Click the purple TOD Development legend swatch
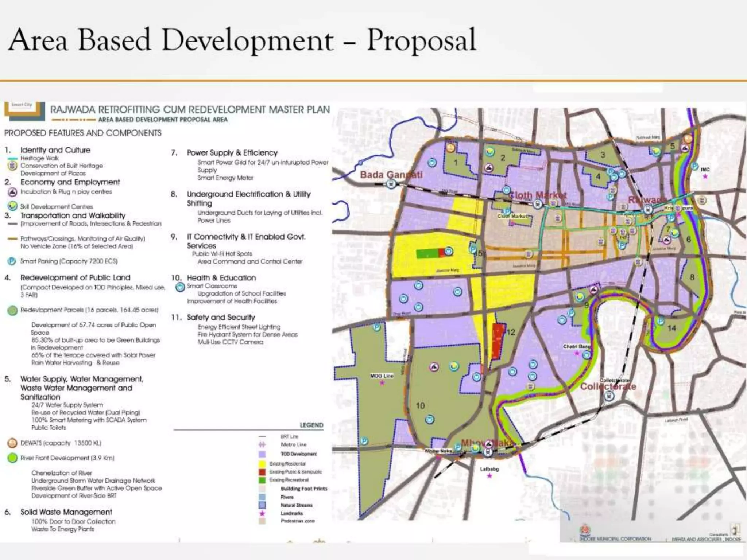Screen dimensions: 747x560 [262, 454]
